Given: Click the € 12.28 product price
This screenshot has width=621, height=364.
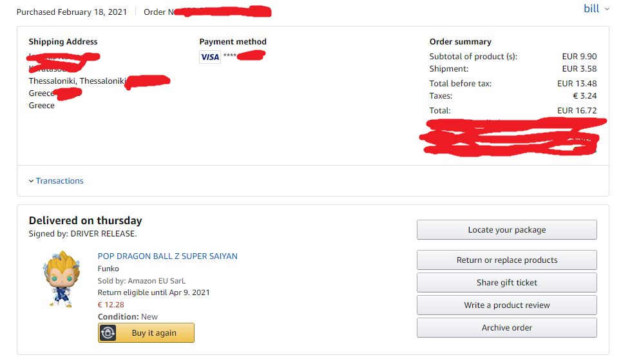Looking at the screenshot, I should pos(111,305).
